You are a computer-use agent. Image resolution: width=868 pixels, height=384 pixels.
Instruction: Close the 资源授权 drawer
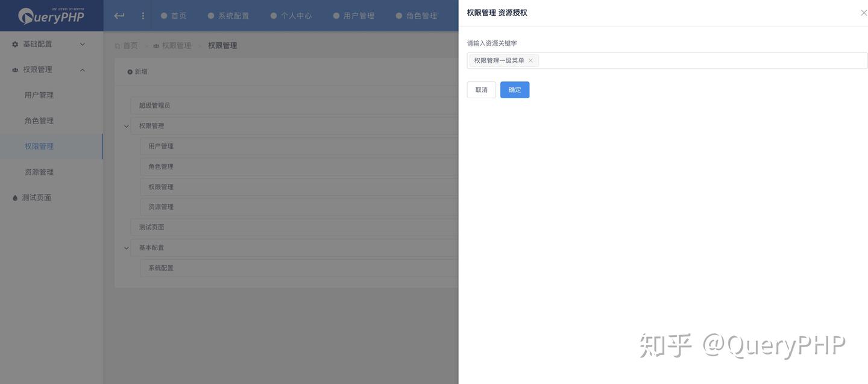point(863,13)
